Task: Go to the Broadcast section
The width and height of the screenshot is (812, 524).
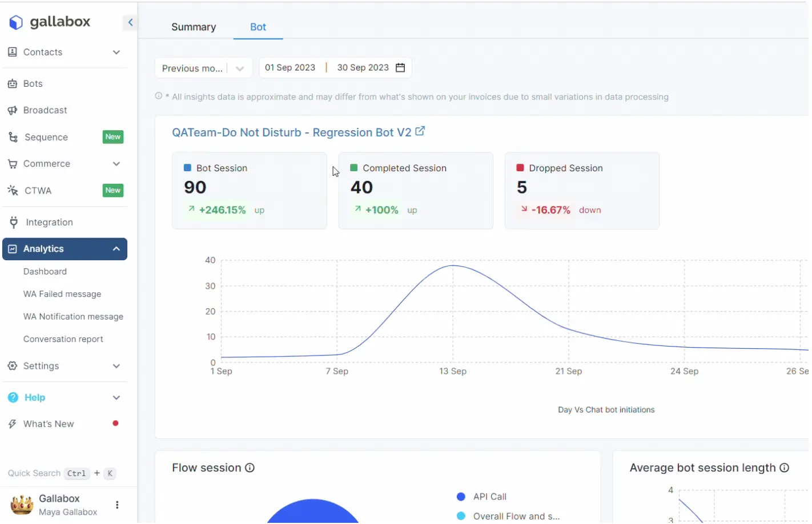Action: pyautogui.click(x=45, y=110)
